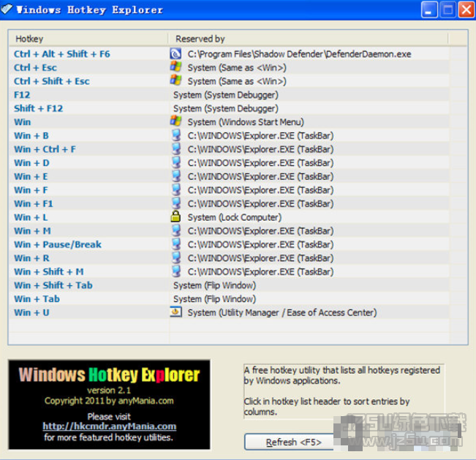Click Windows flag icon in Ctrl + Shift + Esc row

[175, 80]
